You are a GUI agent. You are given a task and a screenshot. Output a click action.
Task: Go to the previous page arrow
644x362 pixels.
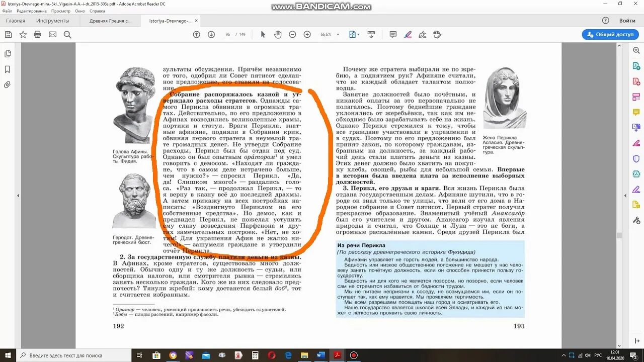[197, 35]
